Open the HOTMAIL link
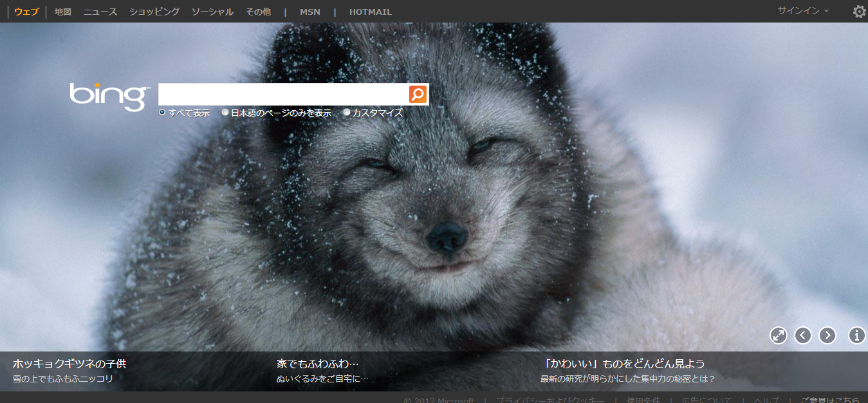868x403 pixels. pos(370,12)
